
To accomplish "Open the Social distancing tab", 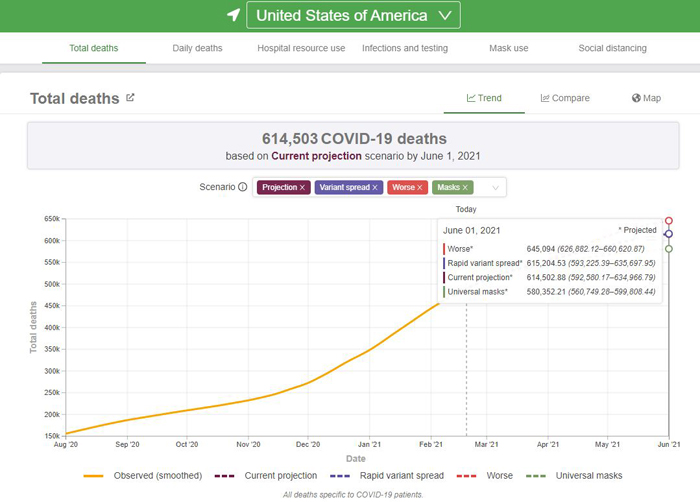I will pyautogui.click(x=612, y=48).
